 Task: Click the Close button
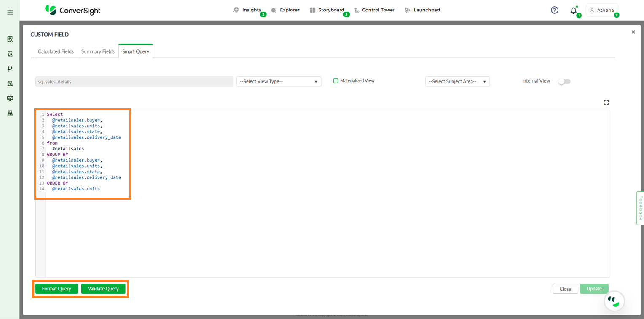[x=565, y=289]
